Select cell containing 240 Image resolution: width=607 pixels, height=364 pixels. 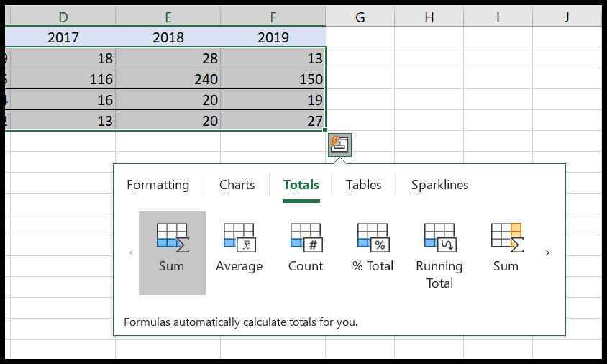click(168, 79)
